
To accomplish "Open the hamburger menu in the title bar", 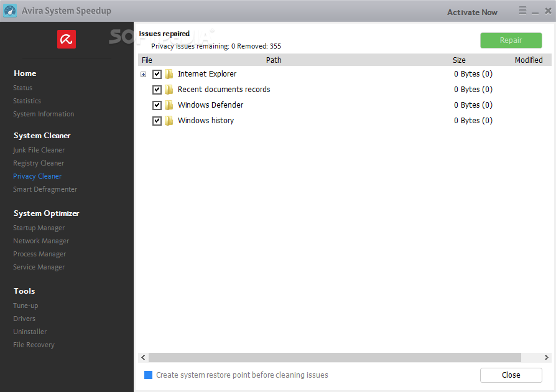I will pyautogui.click(x=522, y=11).
